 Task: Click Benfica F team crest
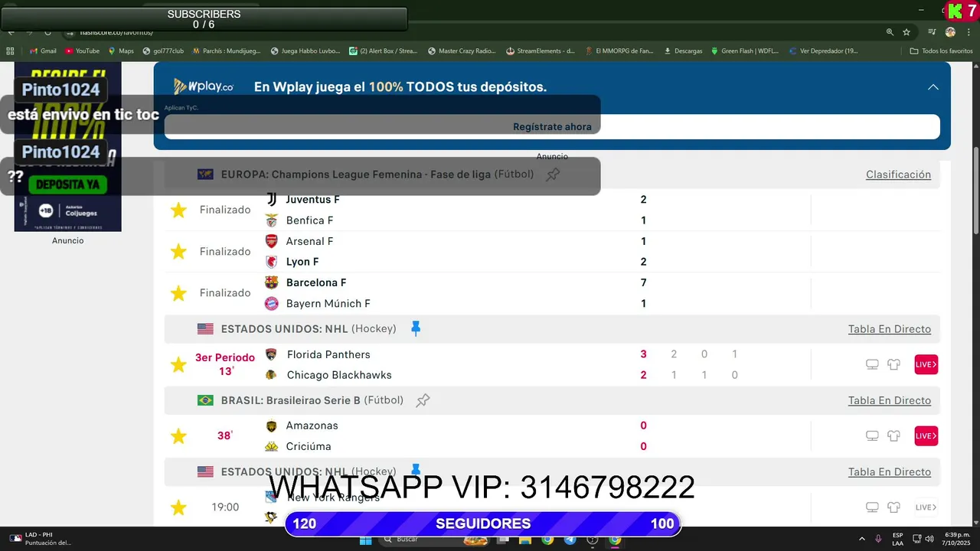tap(272, 220)
